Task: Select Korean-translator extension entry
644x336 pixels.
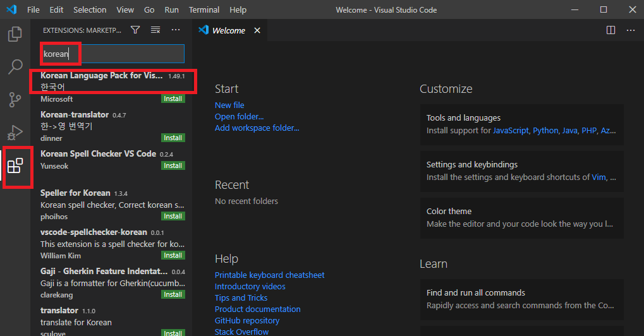Action: pos(111,126)
